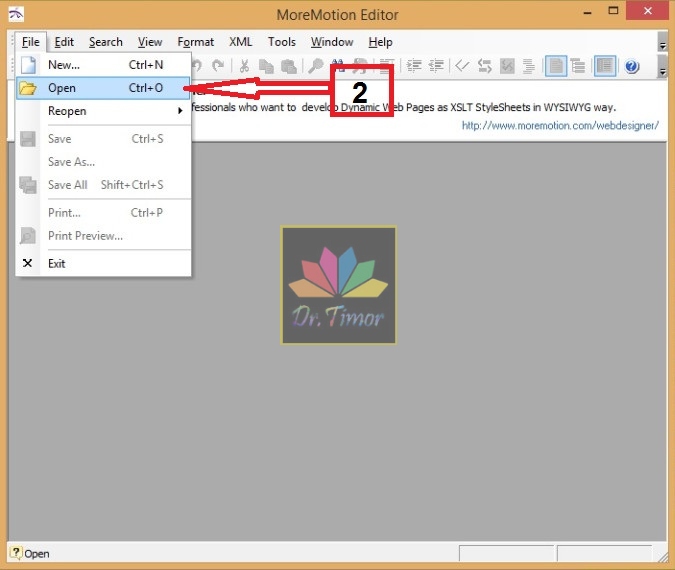The height and width of the screenshot is (570, 675).
Task: Open the Tools menu
Action: click(282, 42)
